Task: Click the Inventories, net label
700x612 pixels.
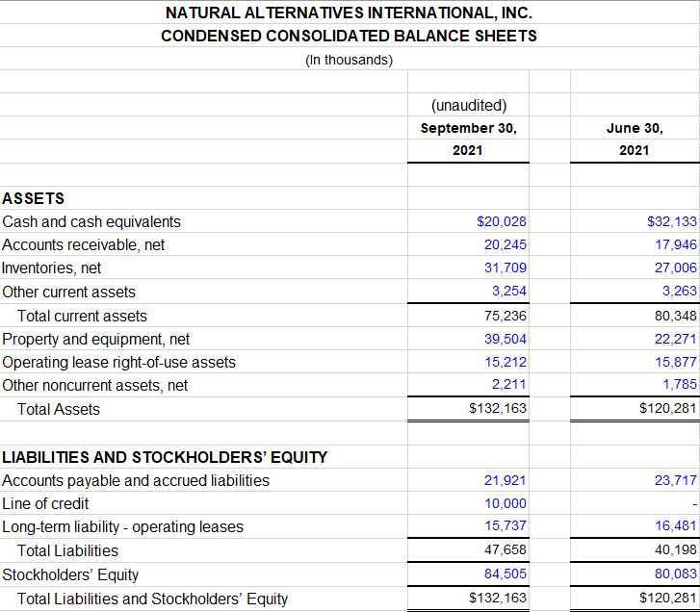Action: [x=51, y=268]
